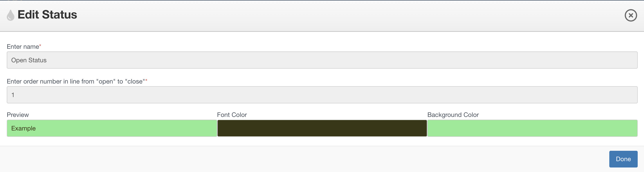Click the red asterisk after "close"
644x172 pixels.
pos(146,80)
